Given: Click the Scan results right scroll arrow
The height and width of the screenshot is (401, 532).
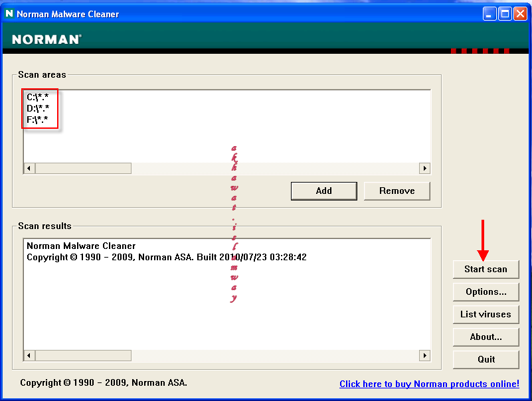Looking at the screenshot, I should click(x=425, y=356).
